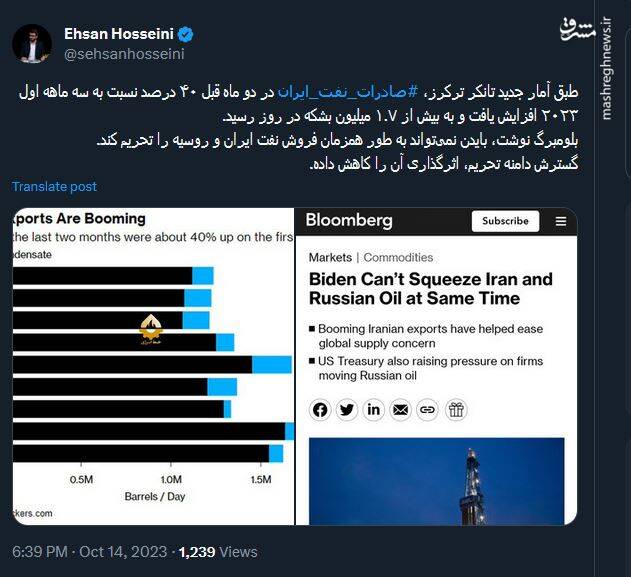Viewport: 631px width, 577px height.
Task: Open the Bloomberg article headline
Action: tap(430, 289)
